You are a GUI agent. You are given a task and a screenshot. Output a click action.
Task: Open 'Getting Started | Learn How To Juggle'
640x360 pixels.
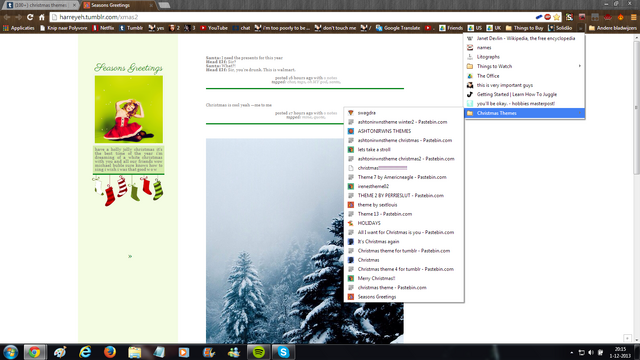(524, 94)
